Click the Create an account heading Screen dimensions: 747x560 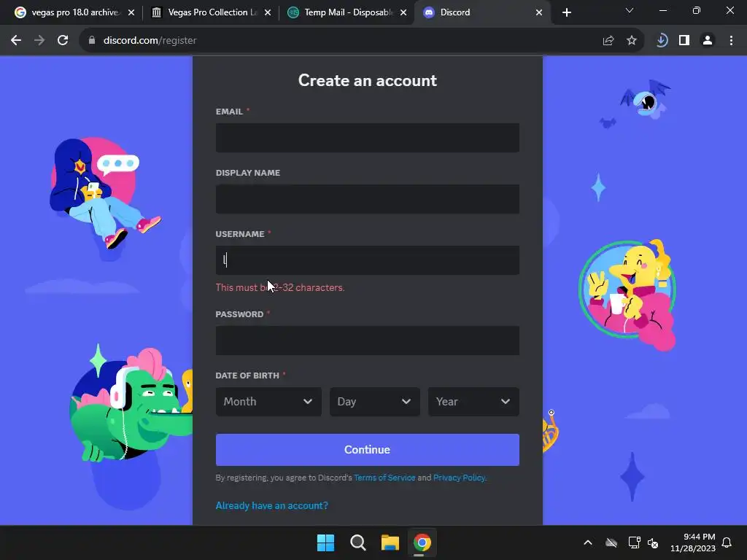click(368, 80)
